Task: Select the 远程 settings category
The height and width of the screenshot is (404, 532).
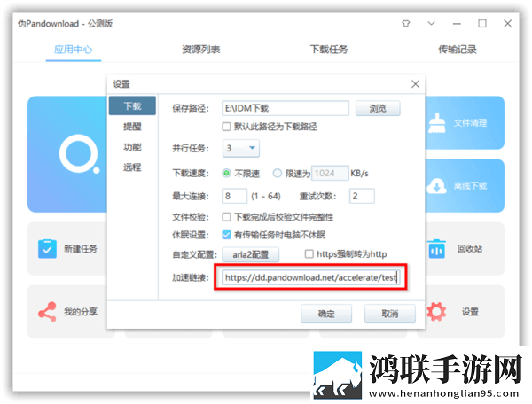Action: [132, 167]
